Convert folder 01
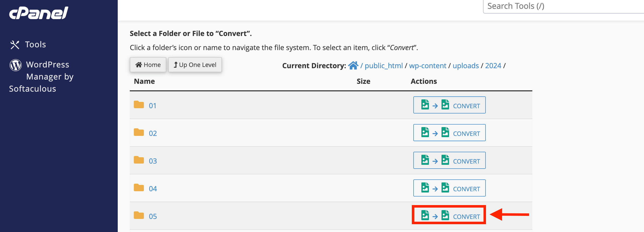644x232 pixels. [449, 105]
